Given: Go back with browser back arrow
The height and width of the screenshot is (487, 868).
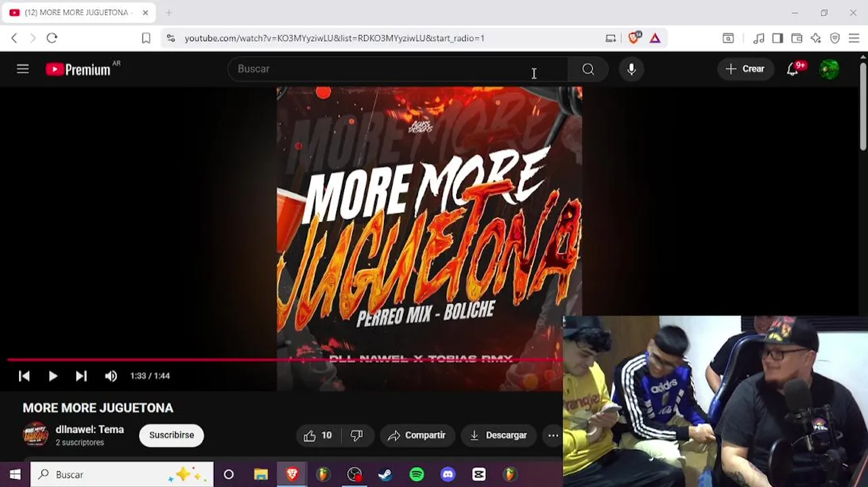Looking at the screenshot, I should [14, 39].
